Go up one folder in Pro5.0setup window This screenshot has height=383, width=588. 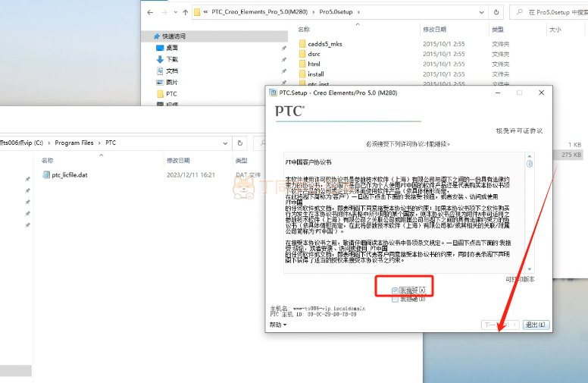click(x=185, y=12)
